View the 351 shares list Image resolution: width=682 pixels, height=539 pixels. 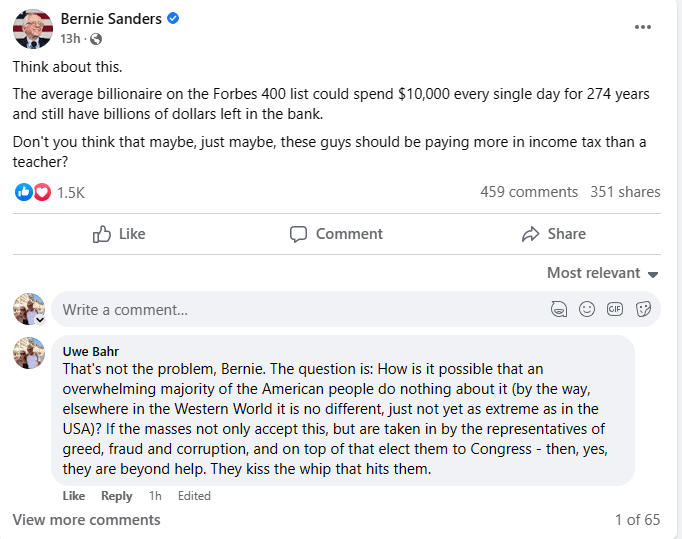click(x=625, y=192)
